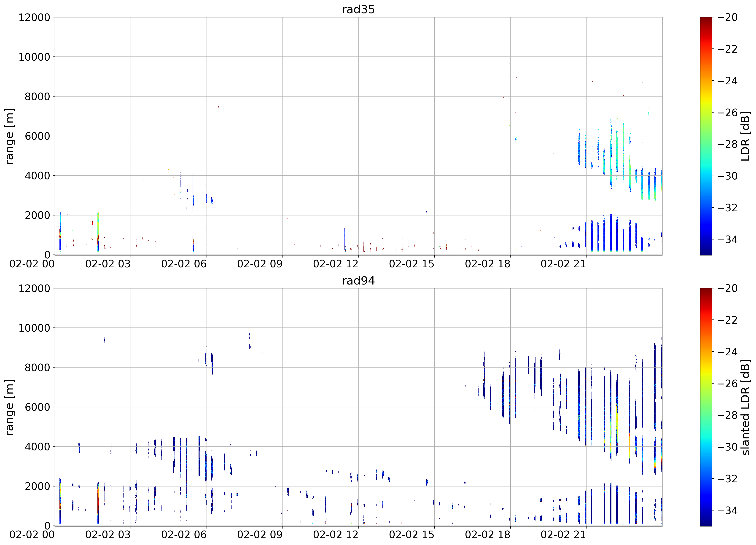Image resolution: width=756 pixels, height=545 pixels.
Task: Click the 10000 y-tick label on rad35
Action: pos(34,57)
